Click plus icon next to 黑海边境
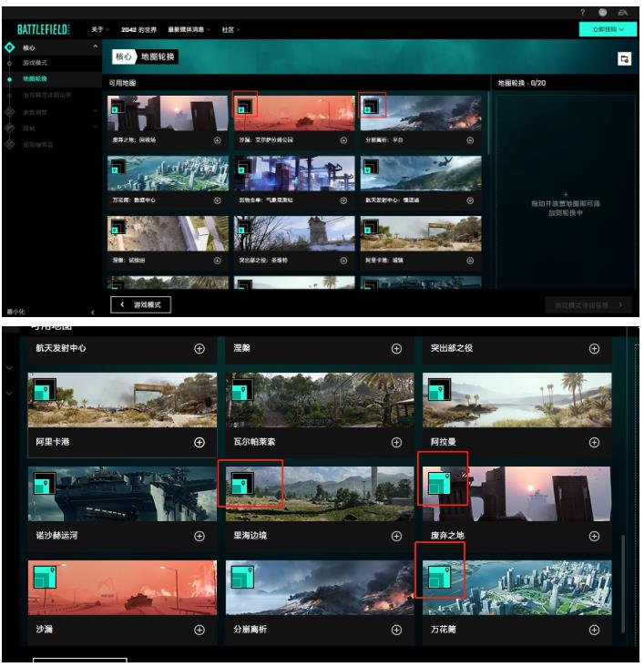This screenshot has width=644, height=667. pos(396,536)
